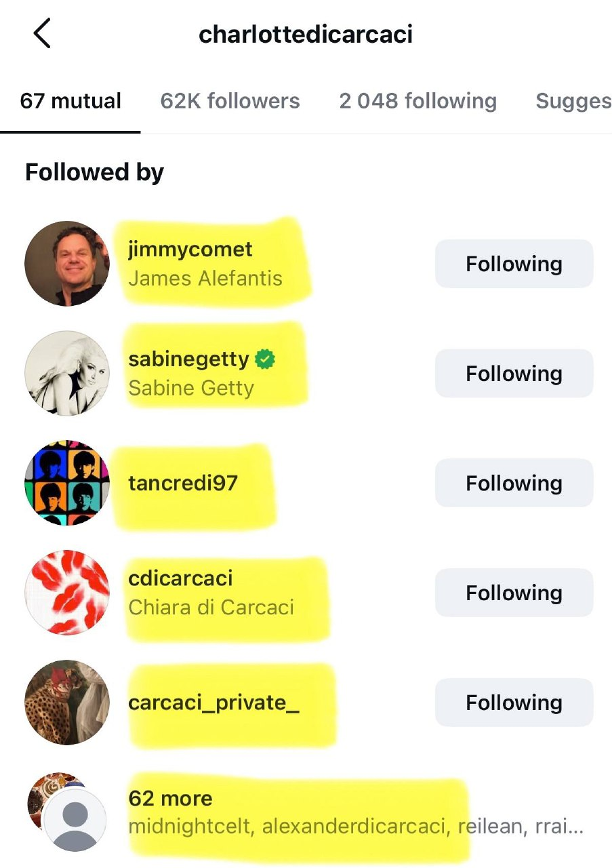Toggle Following button for tancredi97
Screen dimensions: 612x868
coord(514,484)
